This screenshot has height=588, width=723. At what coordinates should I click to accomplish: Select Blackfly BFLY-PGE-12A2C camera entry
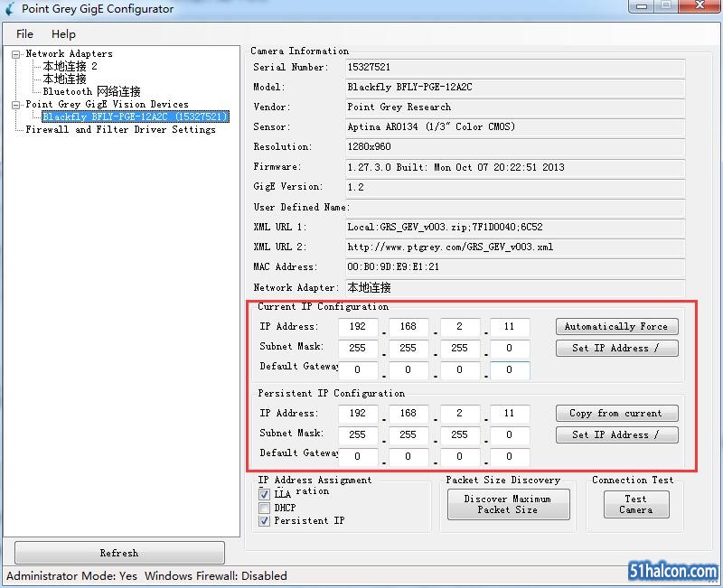[135, 117]
